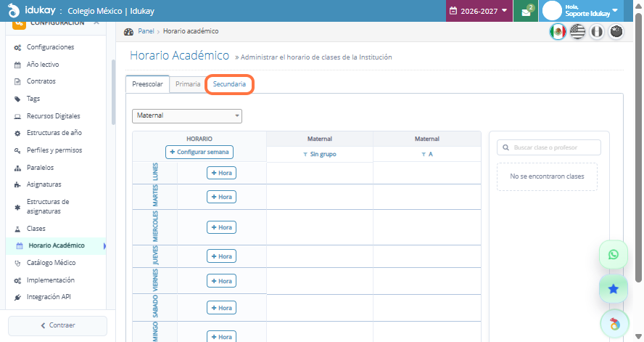Switch to the Primaria tab
The image size is (644, 342).
pyautogui.click(x=188, y=84)
